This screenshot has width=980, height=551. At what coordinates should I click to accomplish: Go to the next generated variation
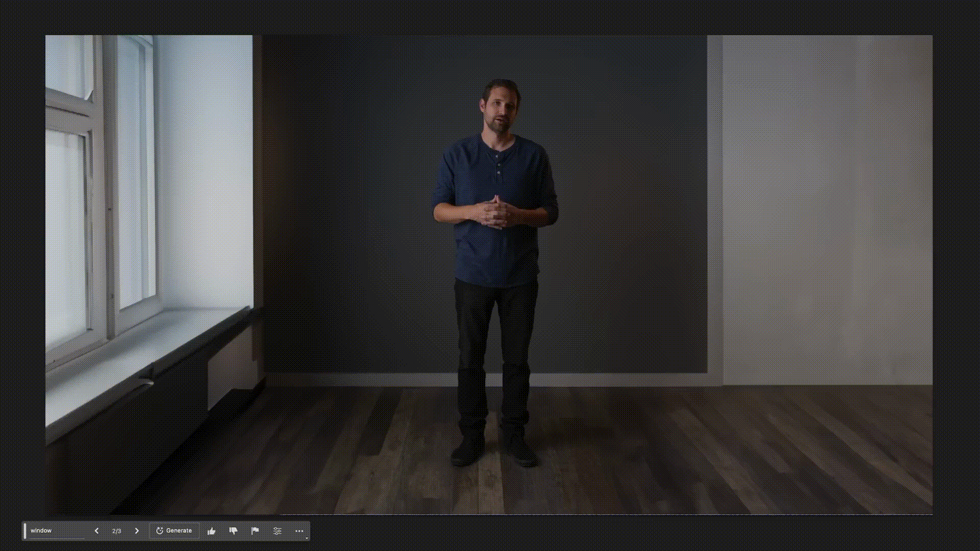tap(137, 531)
